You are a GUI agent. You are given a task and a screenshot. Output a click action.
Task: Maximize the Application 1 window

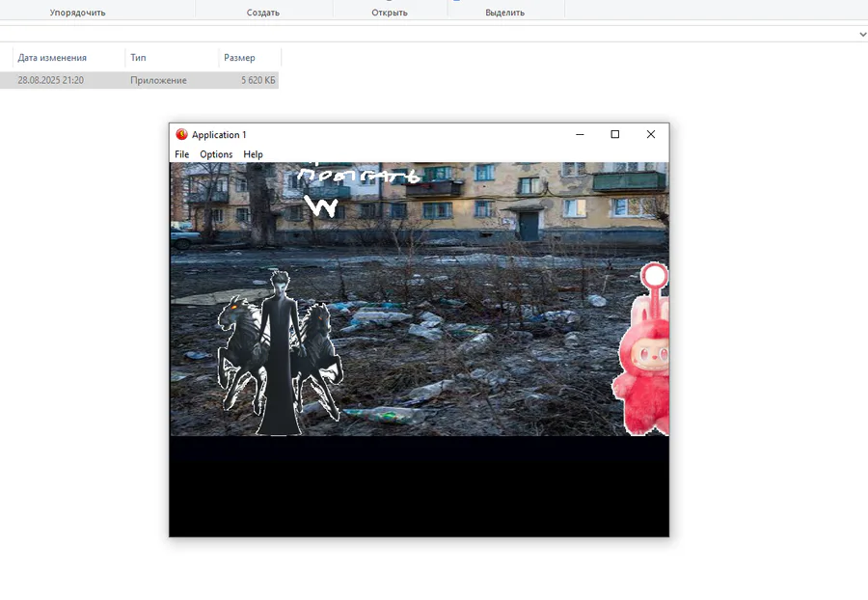click(615, 134)
